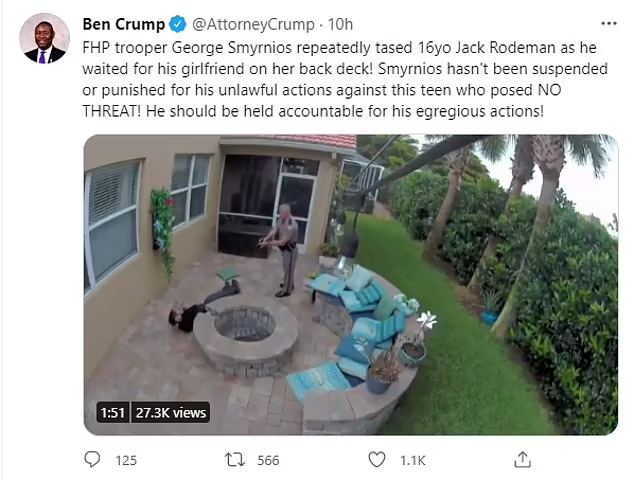The image size is (634, 480).
Task: Click the 125 replies count
Action: [x=126, y=460]
